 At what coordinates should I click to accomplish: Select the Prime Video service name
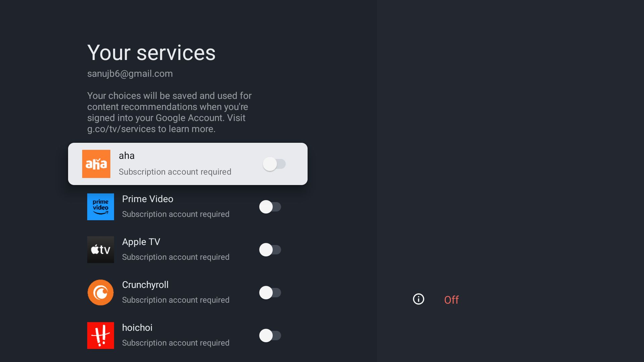click(148, 199)
